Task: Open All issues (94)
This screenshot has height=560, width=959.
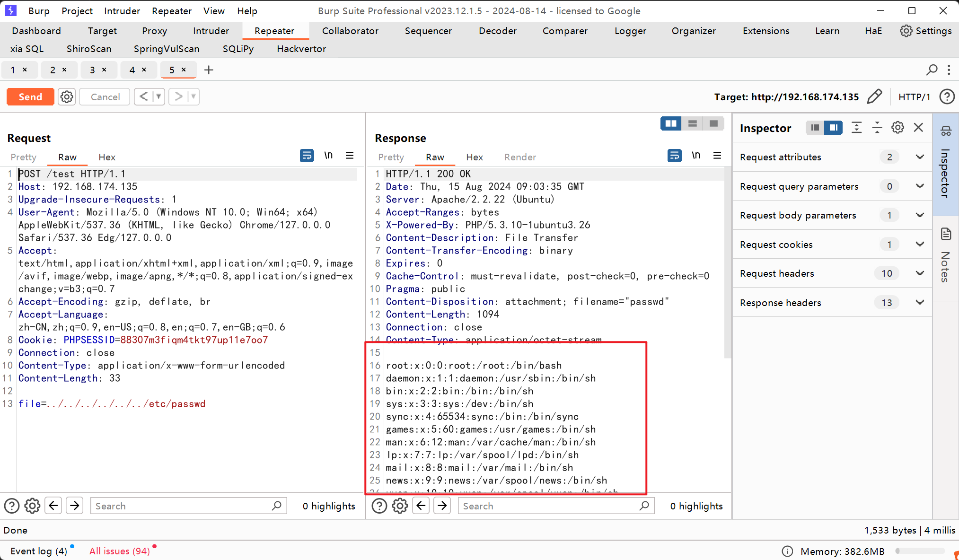Action: click(120, 551)
